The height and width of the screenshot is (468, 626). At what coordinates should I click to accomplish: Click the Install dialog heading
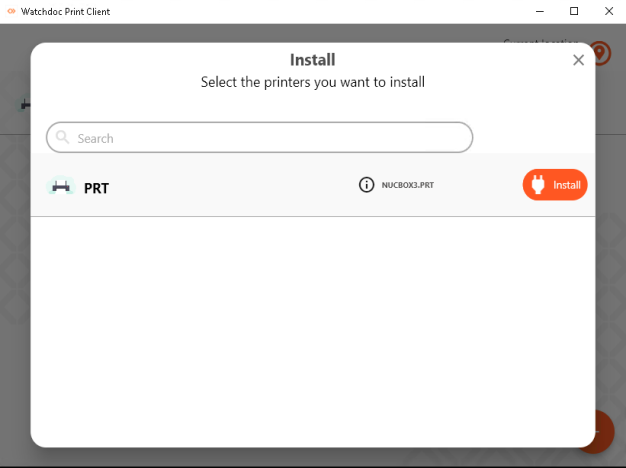point(312,60)
